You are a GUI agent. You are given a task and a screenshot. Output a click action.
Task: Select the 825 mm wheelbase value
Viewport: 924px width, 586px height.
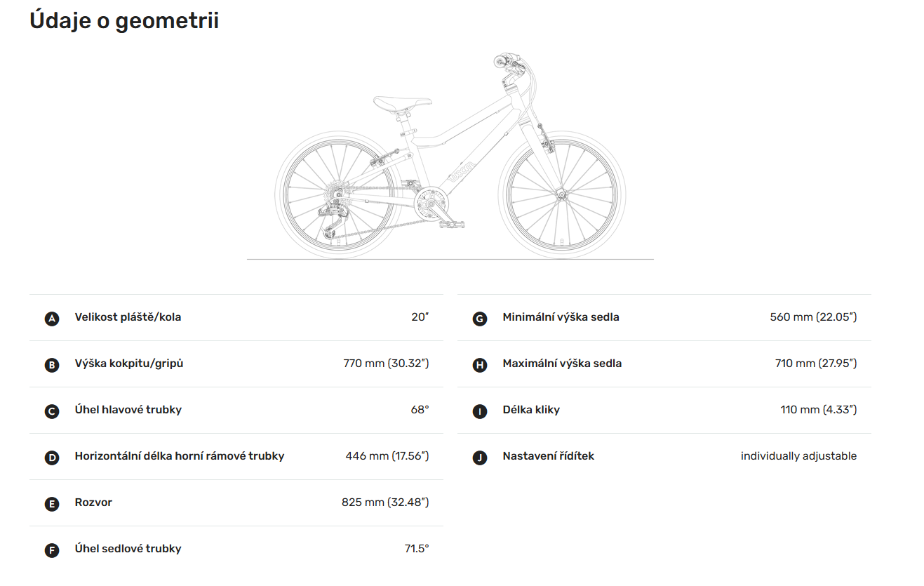pyautogui.click(x=385, y=502)
